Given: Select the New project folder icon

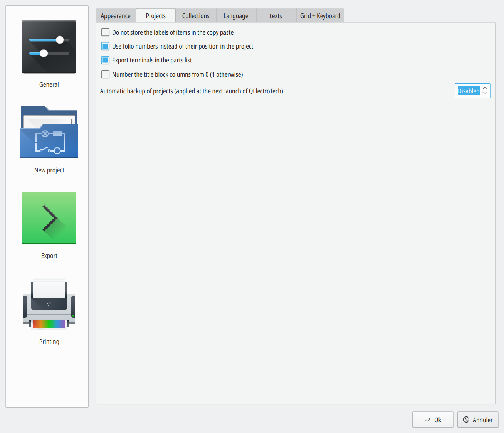Looking at the screenshot, I should [49, 133].
